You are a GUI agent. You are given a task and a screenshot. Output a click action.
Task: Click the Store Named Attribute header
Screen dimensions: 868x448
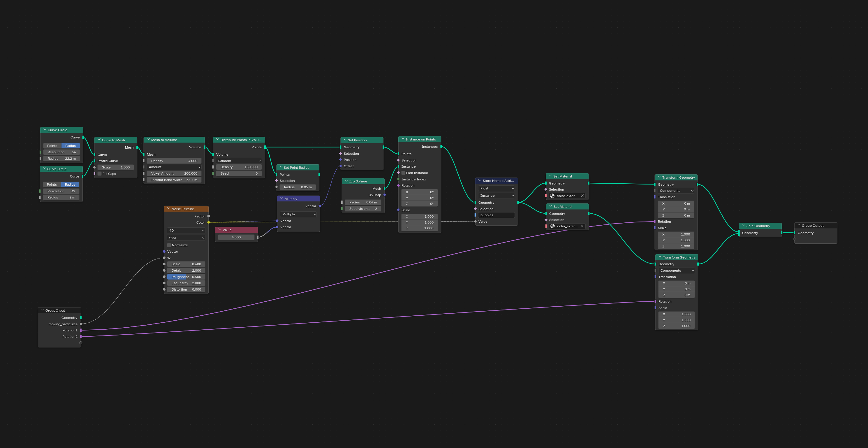click(x=498, y=181)
